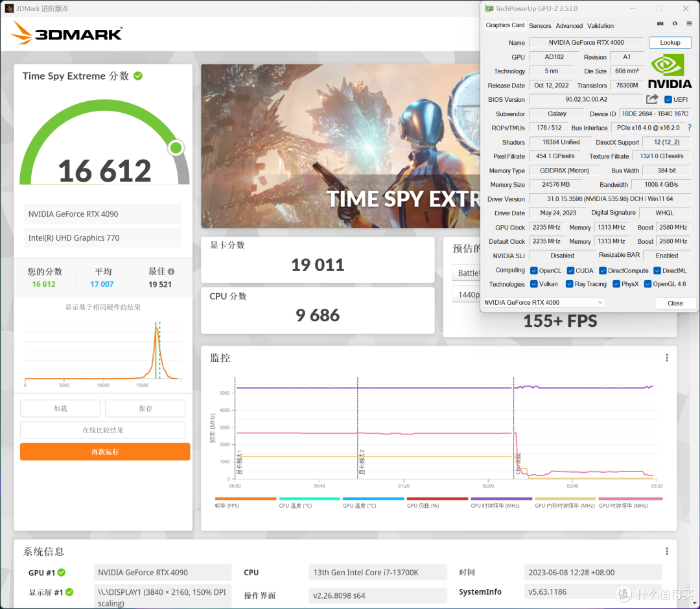Viewport: 700px width, 609px height.
Task: Click the Driver Version field
Action: pyautogui.click(x=610, y=199)
